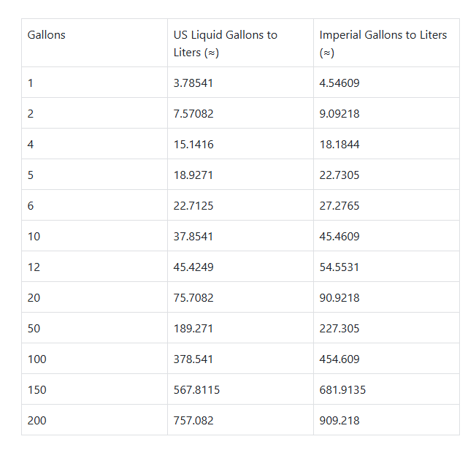
Task: Select the 567.8115 cell
Action: click(196, 390)
